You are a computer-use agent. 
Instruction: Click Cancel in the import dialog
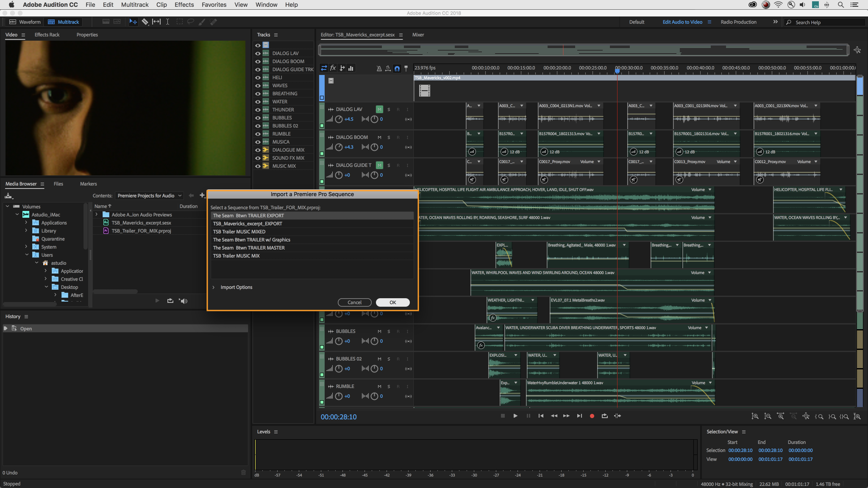click(x=354, y=302)
